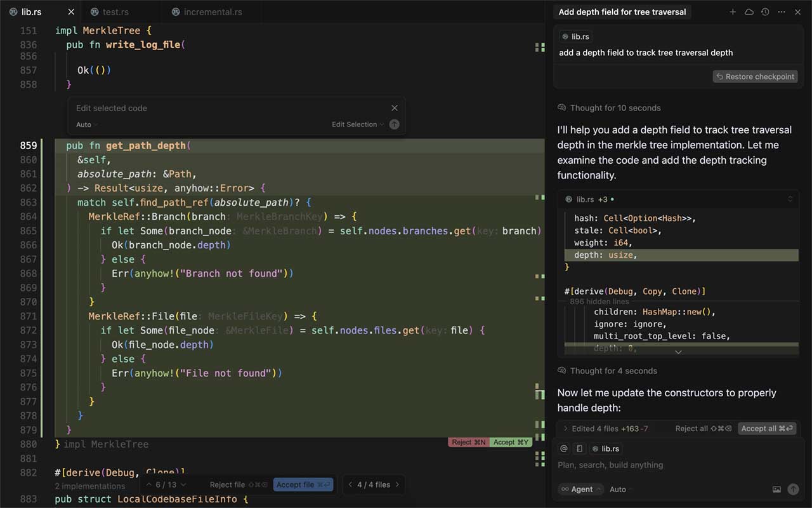Close the Edit selected code popup
This screenshot has height=508, width=812.
pyautogui.click(x=395, y=108)
